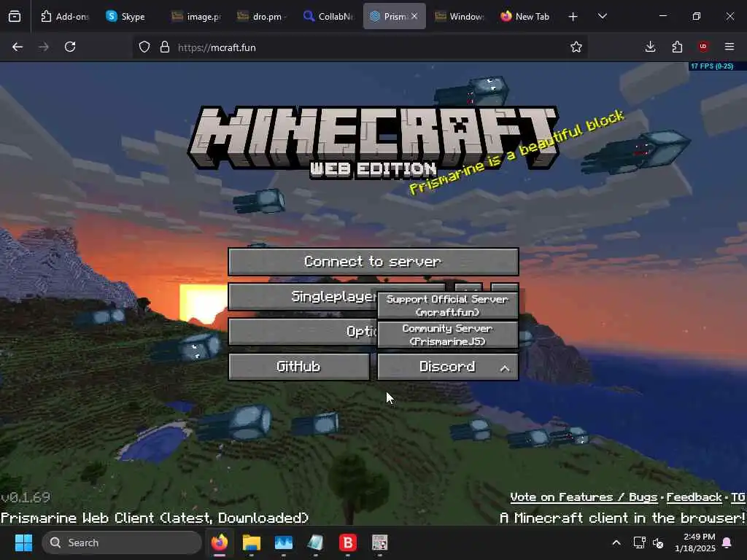Image resolution: width=747 pixels, height=560 pixels.
Task: Open the TG link
Action: 738,497
